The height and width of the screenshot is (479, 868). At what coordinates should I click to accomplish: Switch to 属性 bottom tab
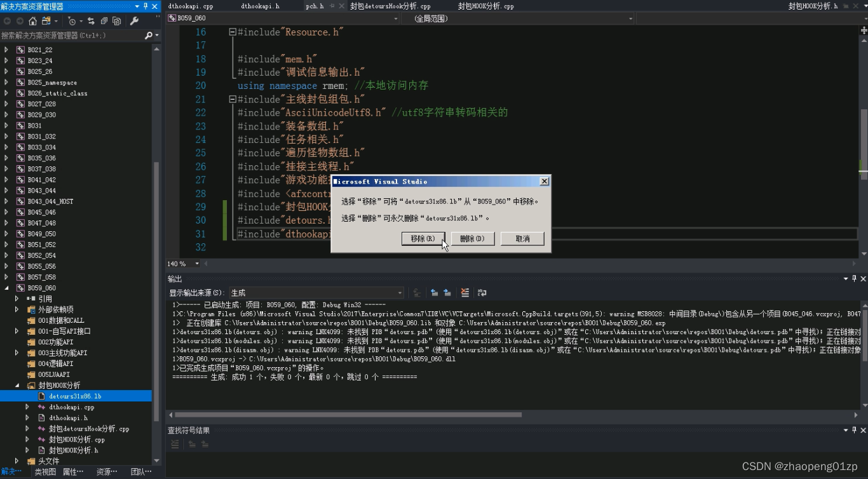click(73, 472)
